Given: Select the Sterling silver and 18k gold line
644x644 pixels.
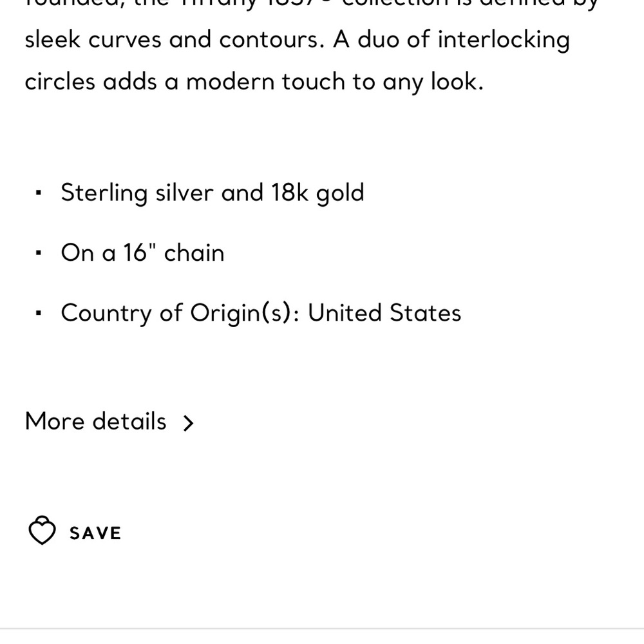Looking at the screenshot, I should 213,192.
